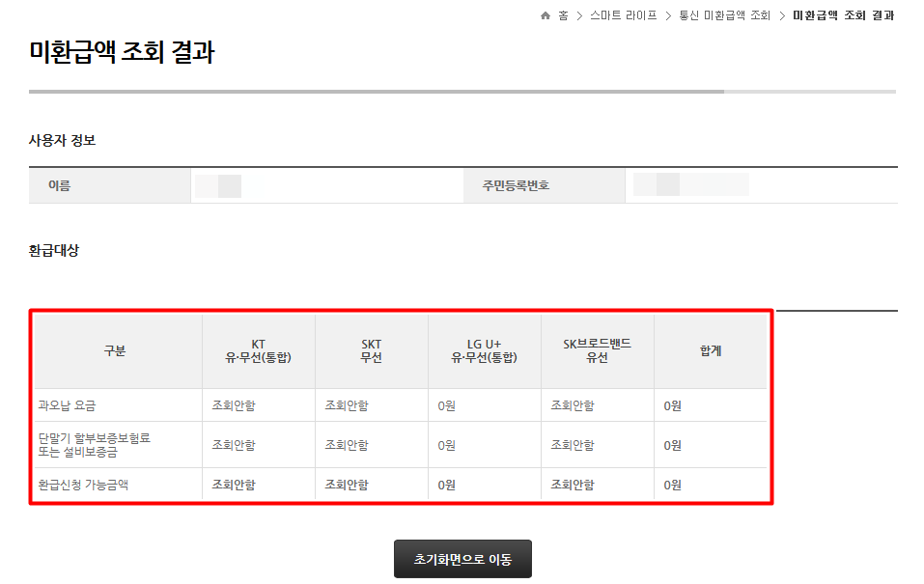The width and height of the screenshot is (924, 584).
Task: Click 합계 0원 in 환급신청 가능금액 row
Action: pos(672,485)
